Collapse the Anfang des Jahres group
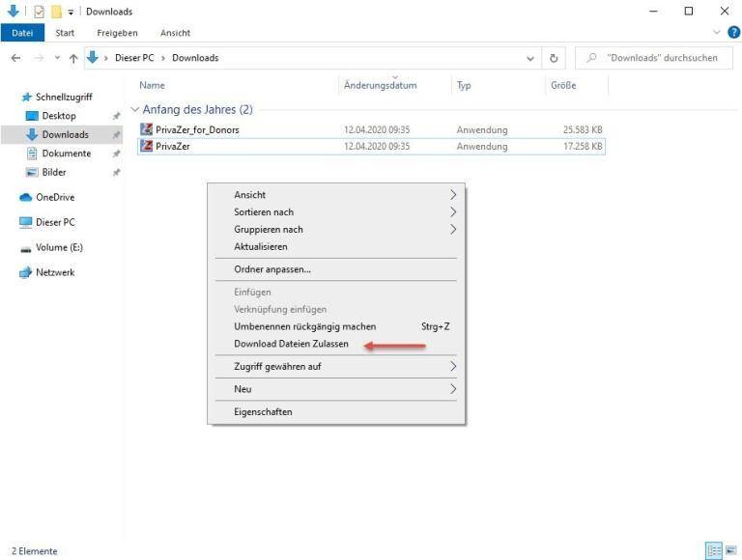The image size is (742, 560). tap(135, 110)
